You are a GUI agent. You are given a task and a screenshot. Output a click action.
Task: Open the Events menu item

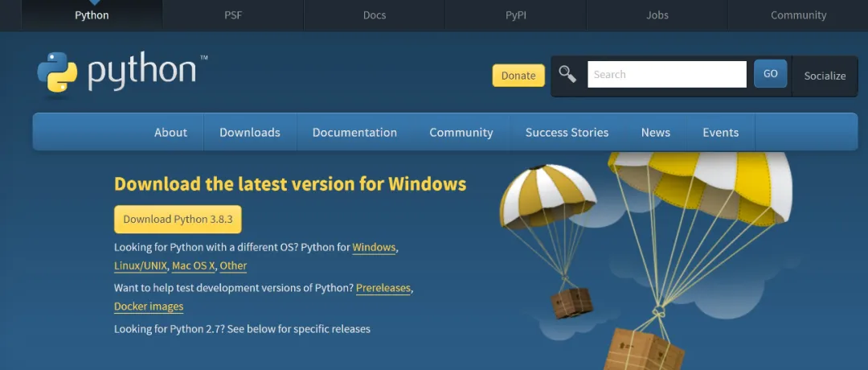click(x=721, y=133)
